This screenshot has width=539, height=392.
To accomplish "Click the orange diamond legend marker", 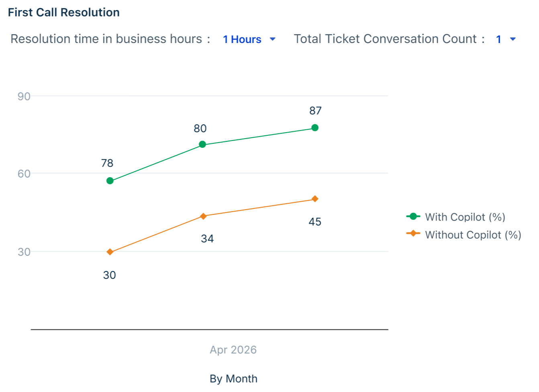I will pyautogui.click(x=413, y=233).
